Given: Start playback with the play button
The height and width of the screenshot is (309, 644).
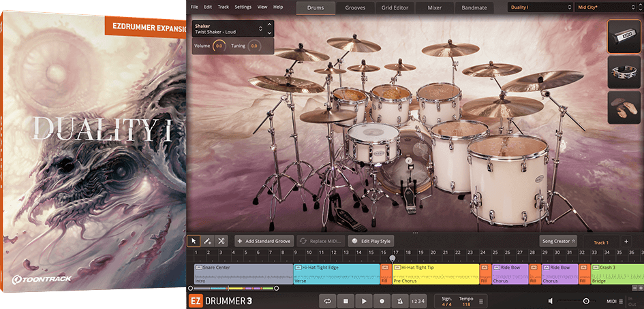Looking at the screenshot, I should coord(364,302).
